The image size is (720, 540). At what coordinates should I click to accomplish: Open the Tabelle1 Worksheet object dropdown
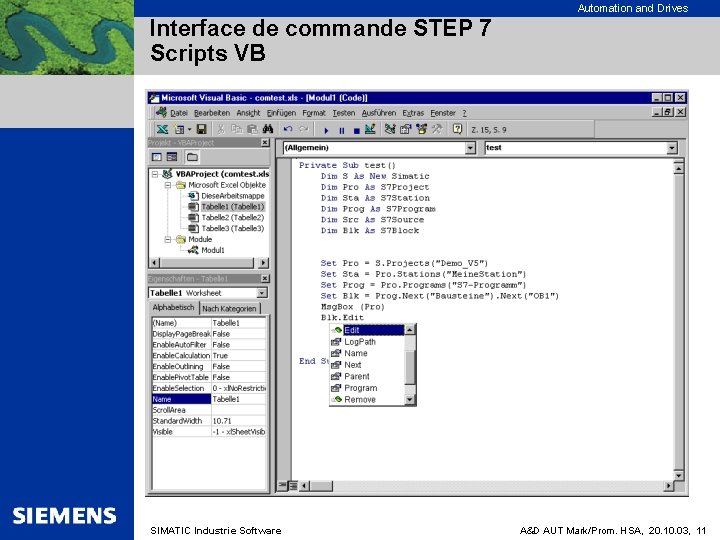click(x=262, y=293)
